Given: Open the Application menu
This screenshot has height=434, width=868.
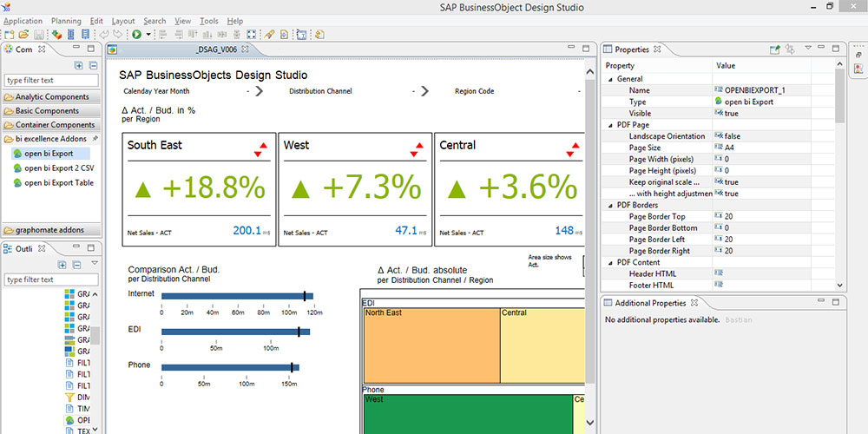Looking at the screenshot, I should tap(23, 21).
